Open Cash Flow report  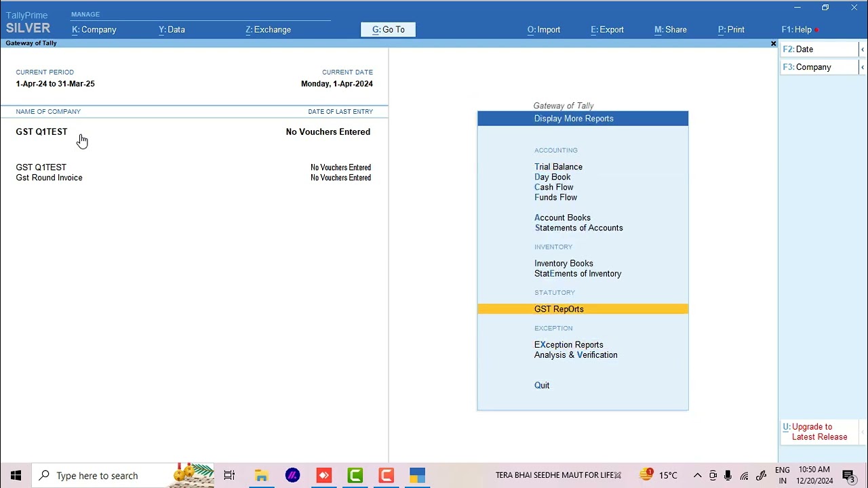[553, 187]
